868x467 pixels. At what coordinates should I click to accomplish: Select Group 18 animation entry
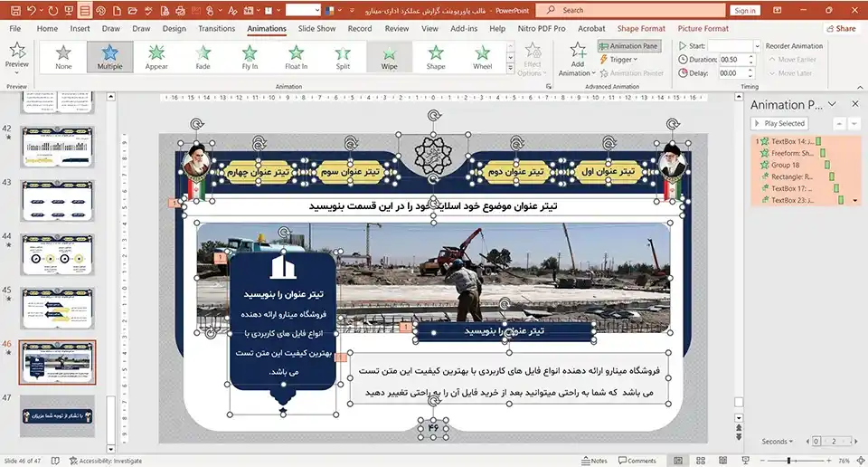pyautogui.click(x=805, y=165)
